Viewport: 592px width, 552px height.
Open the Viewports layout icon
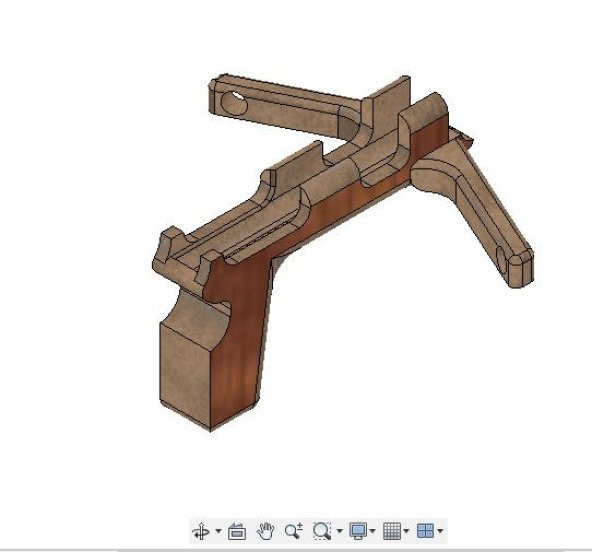click(426, 531)
